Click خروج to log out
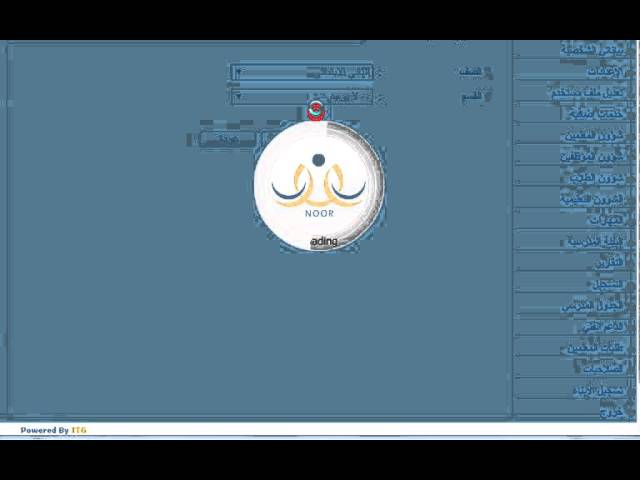640x480 pixels. point(613,412)
